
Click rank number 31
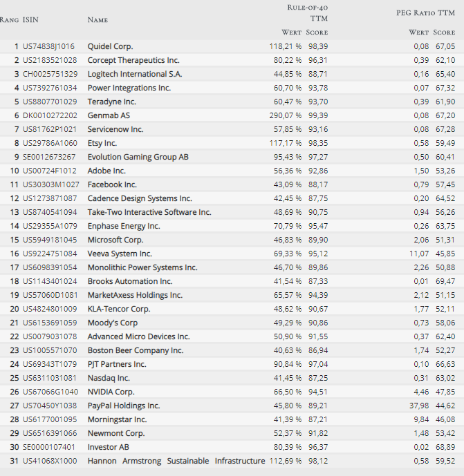15,461
